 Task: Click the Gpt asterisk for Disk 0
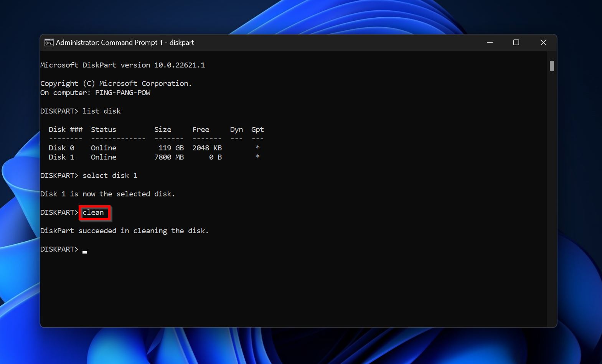coord(258,148)
